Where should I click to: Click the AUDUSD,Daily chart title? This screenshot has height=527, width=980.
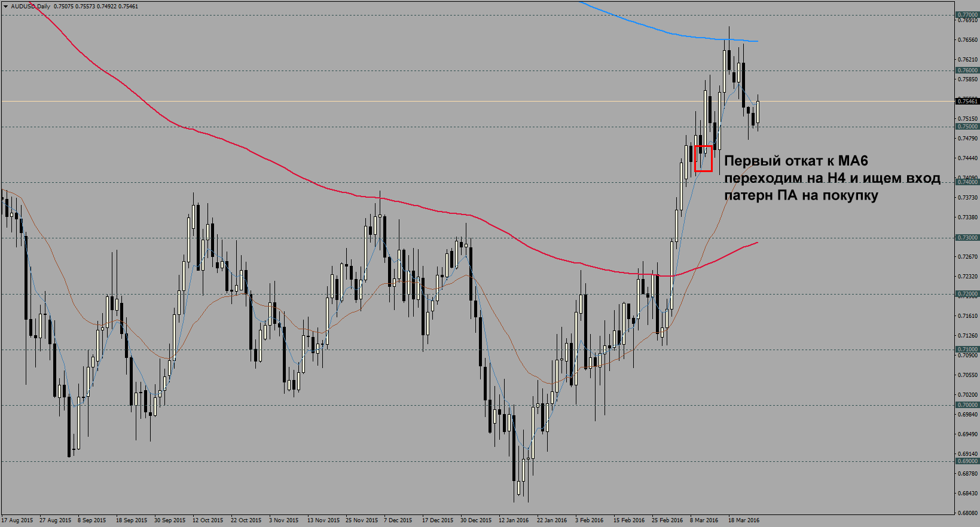click(x=30, y=7)
